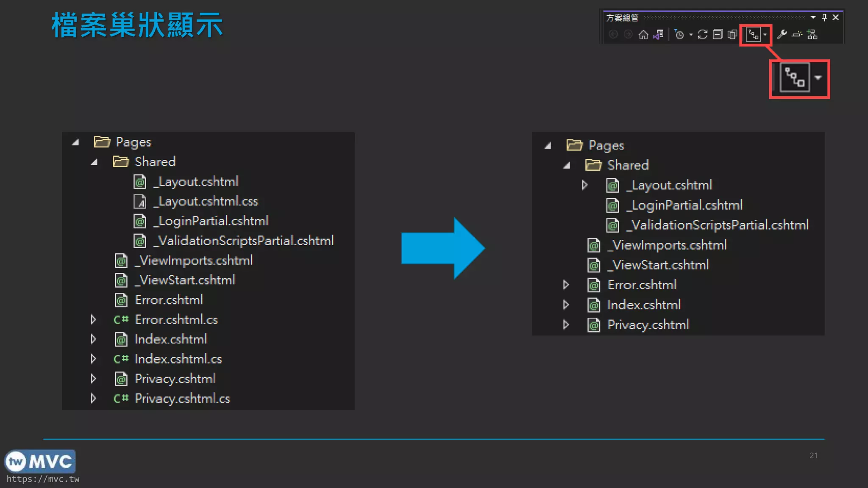Select _Layout.cshtml in the left tree
Screen dimensions: 868x488
(x=196, y=181)
